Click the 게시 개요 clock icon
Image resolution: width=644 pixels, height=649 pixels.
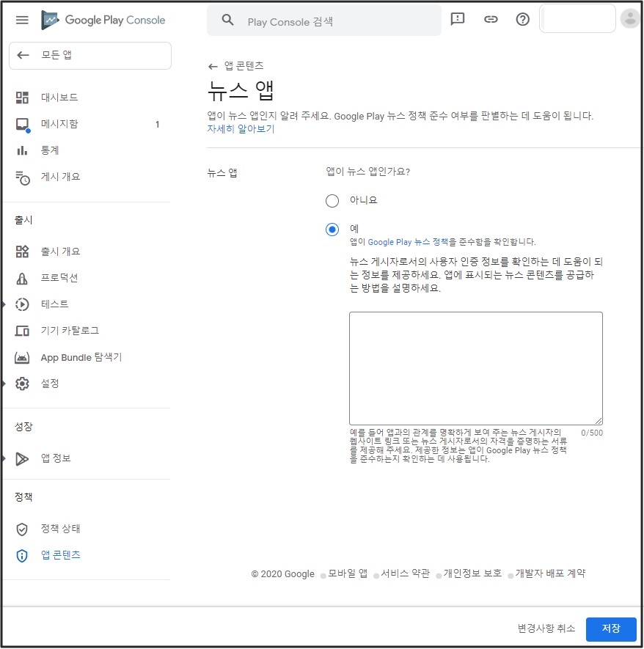click(x=22, y=177)
